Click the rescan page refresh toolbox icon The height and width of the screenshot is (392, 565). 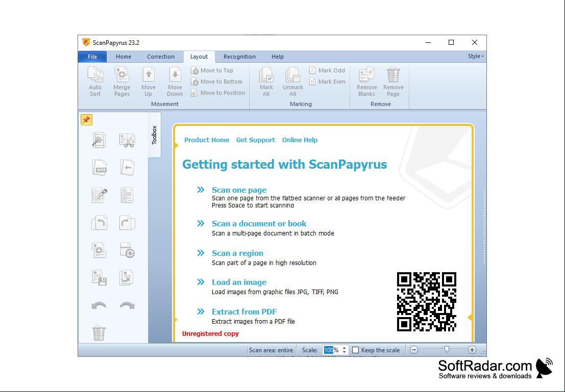point(127,250)
